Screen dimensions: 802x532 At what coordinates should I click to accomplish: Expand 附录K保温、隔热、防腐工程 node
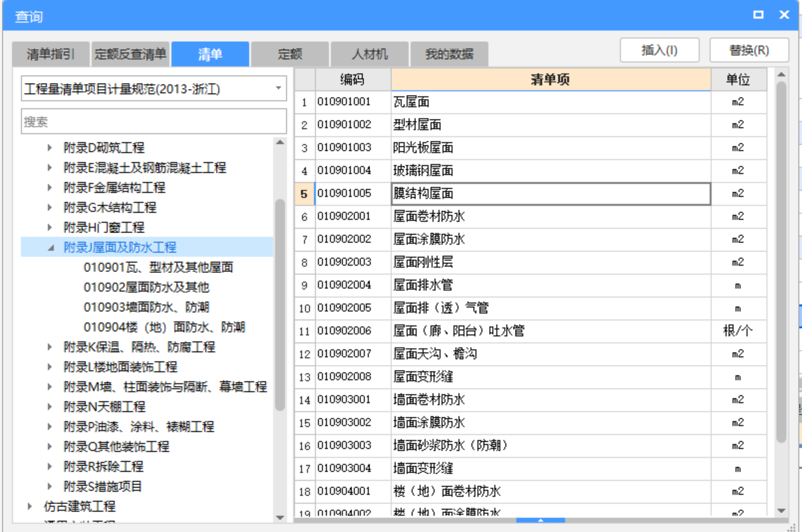pyautogui.click(x=50, y=347)
